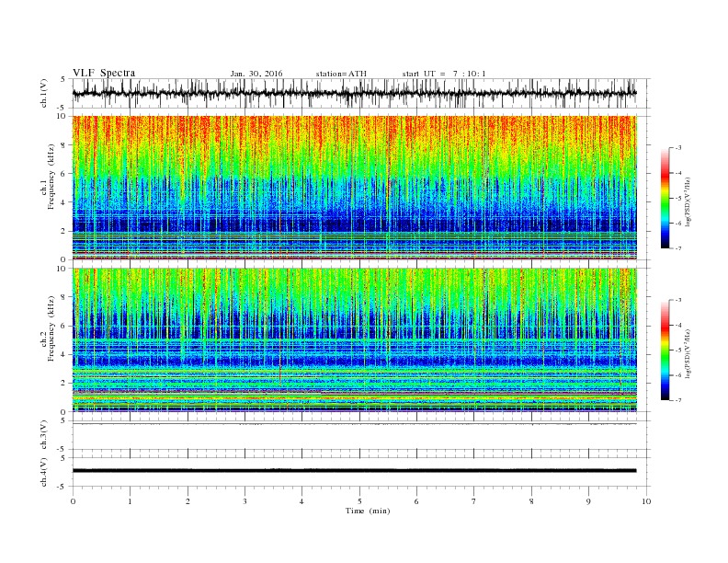Viewport: 728px width, 563px height.
Task: Click the "4" tick on the ch.1 frequency axis
Action: point(64,202)
